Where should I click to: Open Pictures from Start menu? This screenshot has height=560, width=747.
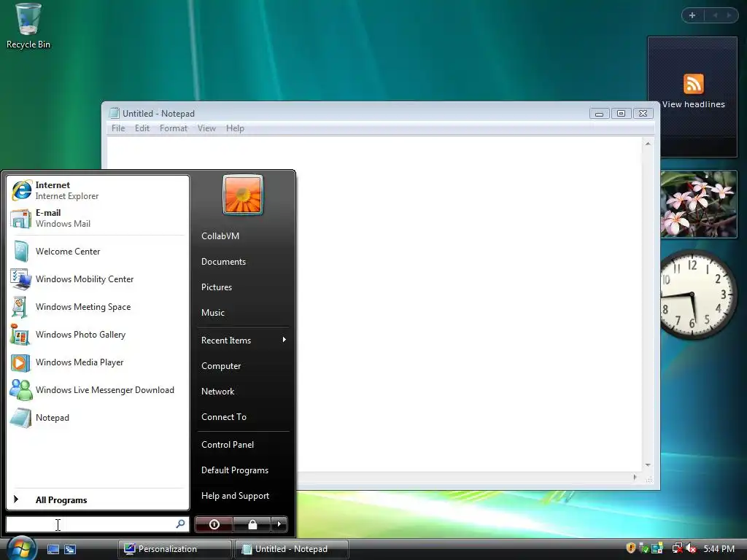coord(244,287)
